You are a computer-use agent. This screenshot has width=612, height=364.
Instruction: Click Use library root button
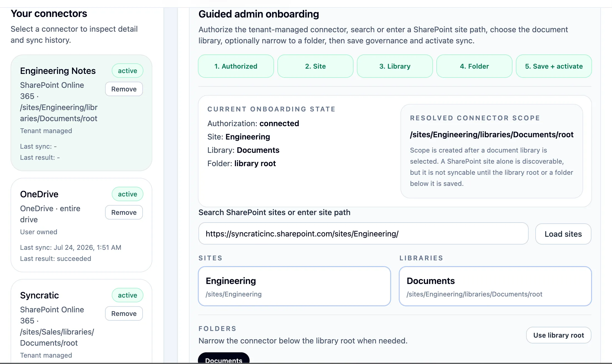tap(559, 335)
